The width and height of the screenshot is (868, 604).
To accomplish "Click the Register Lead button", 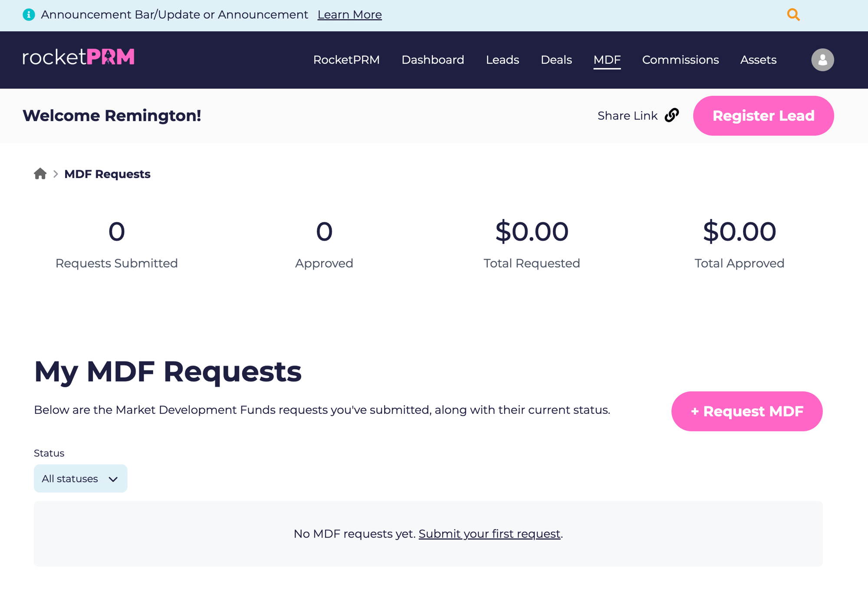I will click(x=763, y=116).
